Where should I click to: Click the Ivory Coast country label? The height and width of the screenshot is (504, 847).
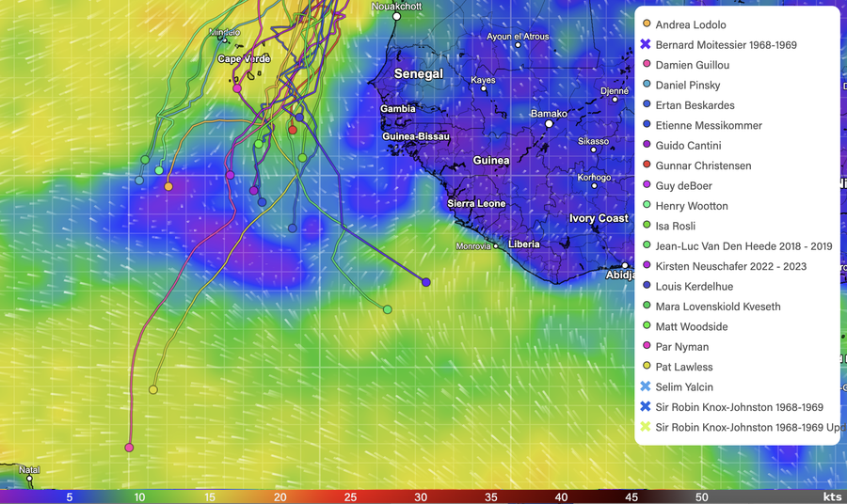(599, 218)
